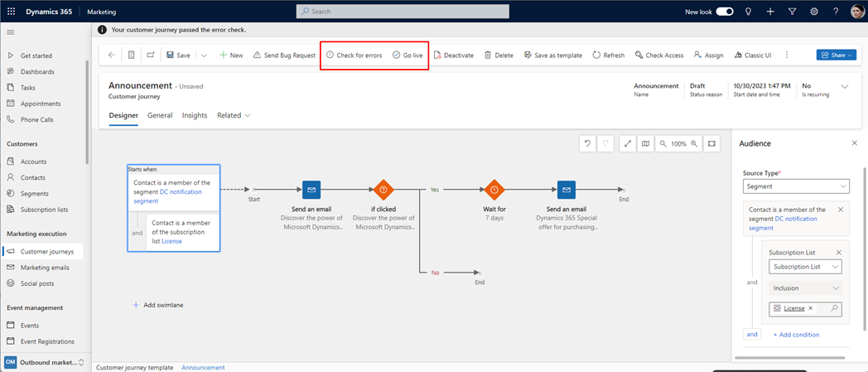
Task: Switch to Classic UI
Action: (x=753, y=55)
